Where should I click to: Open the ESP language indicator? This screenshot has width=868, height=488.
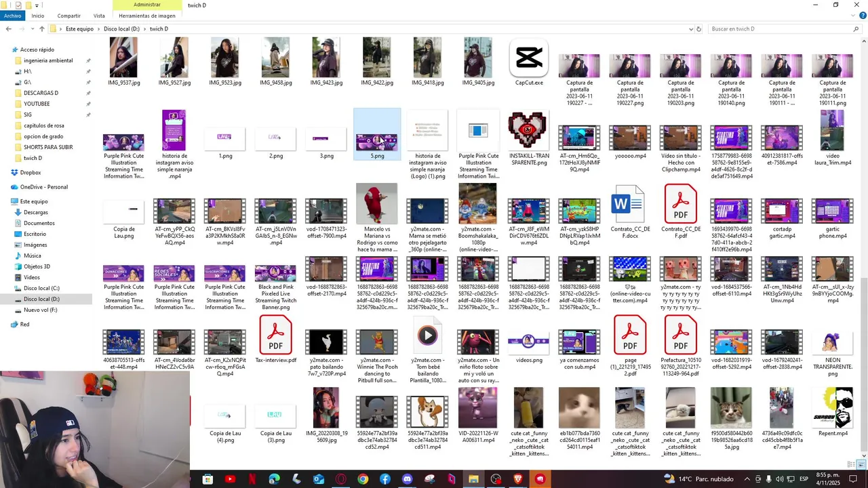[x=804, y=479]
